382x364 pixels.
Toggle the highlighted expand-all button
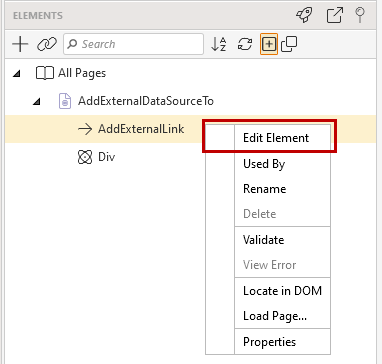269,44
